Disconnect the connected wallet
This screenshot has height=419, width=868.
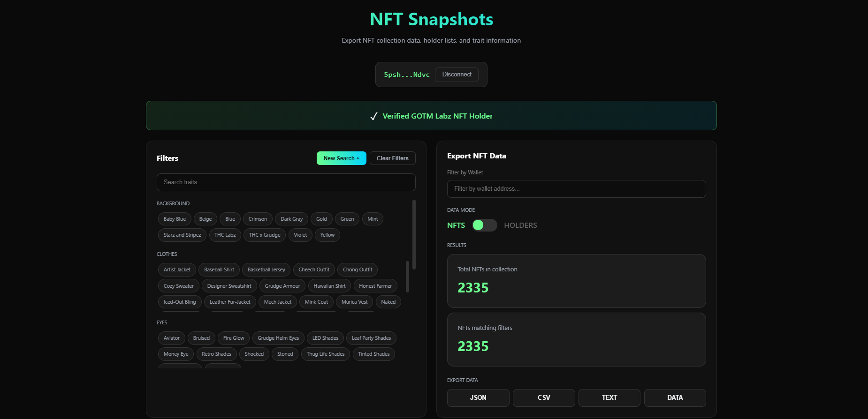(x=457, y=75)
